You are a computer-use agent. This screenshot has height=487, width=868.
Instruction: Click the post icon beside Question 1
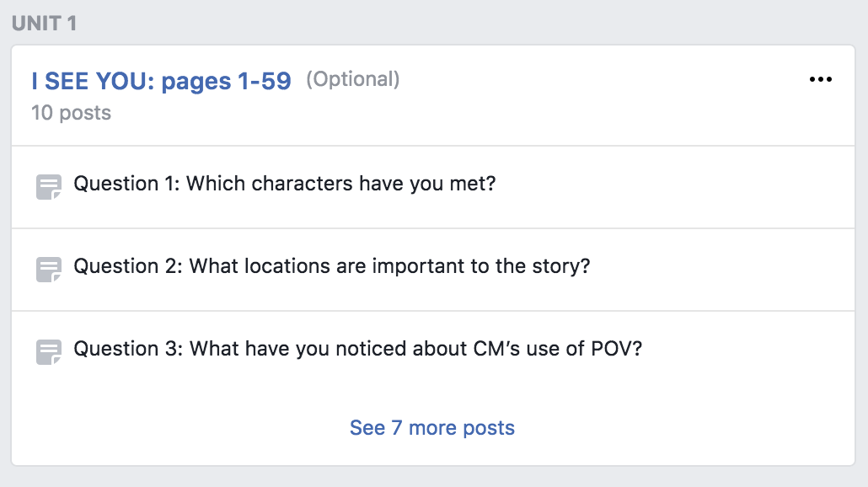pos(49,187)
